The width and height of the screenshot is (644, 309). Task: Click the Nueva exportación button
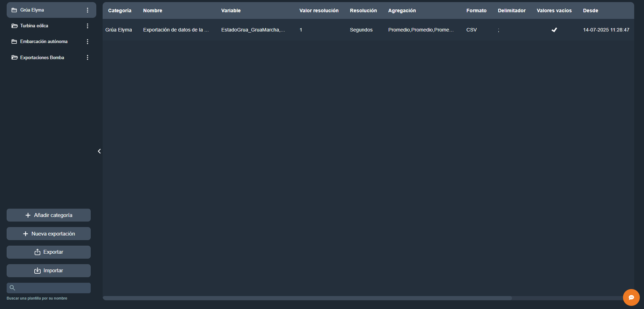click(49, 234)
